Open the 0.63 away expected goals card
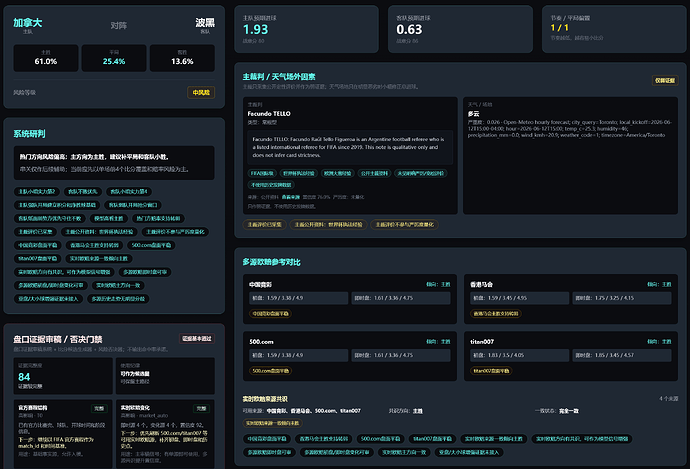 (460, 29)
